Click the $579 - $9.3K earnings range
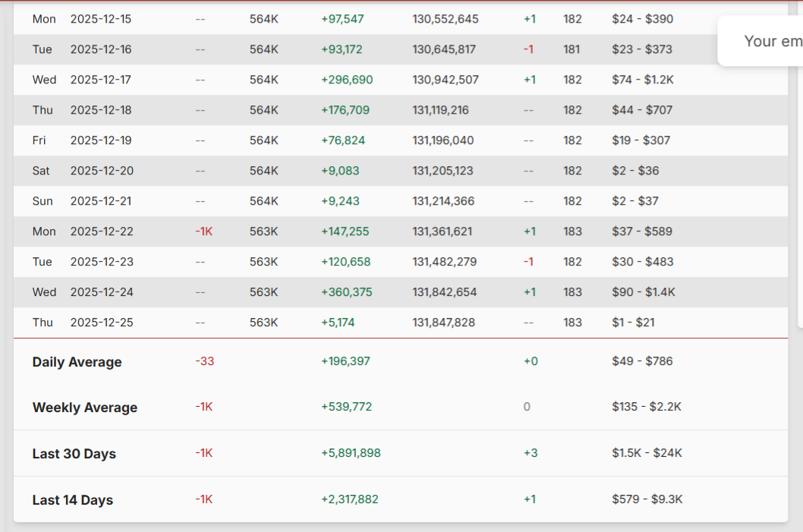The width and height of the screenshot is (803, 532). pyautogui.click(x=647, y=499)
